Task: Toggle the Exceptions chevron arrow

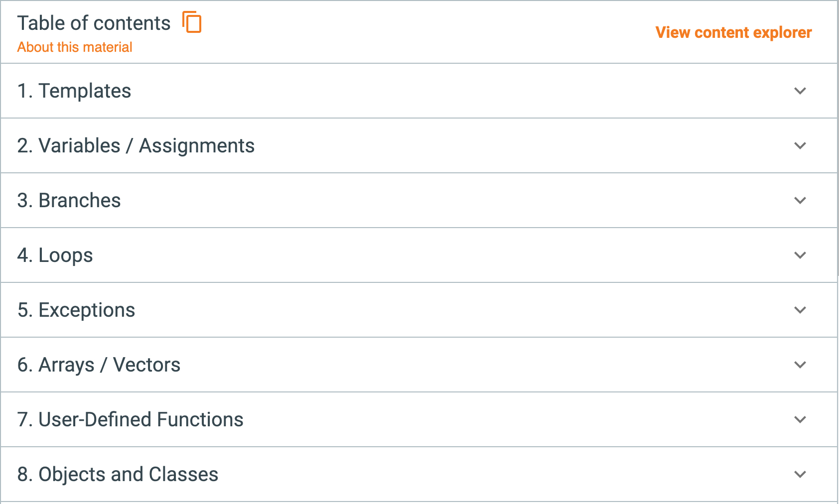Action: tap(800, 310)
